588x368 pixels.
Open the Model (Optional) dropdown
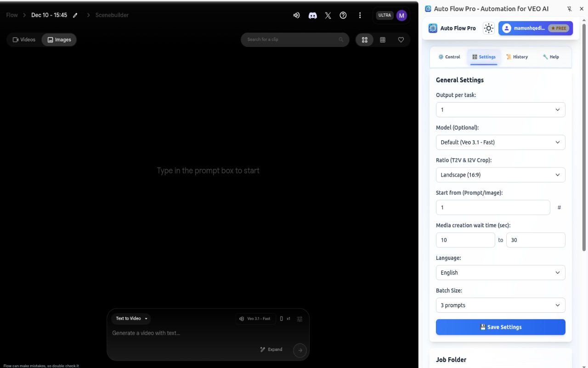[x=500, y=142]
